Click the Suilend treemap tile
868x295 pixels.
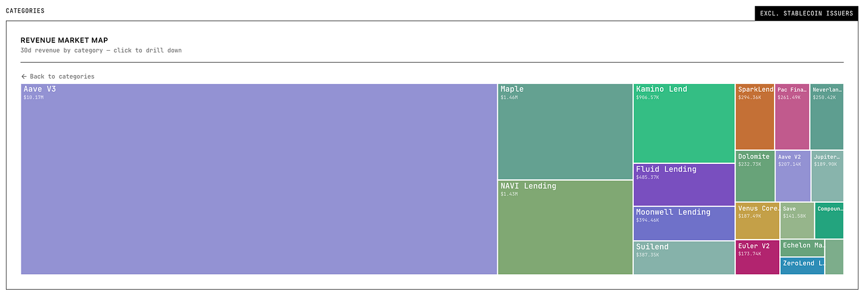tap(683, 258)
